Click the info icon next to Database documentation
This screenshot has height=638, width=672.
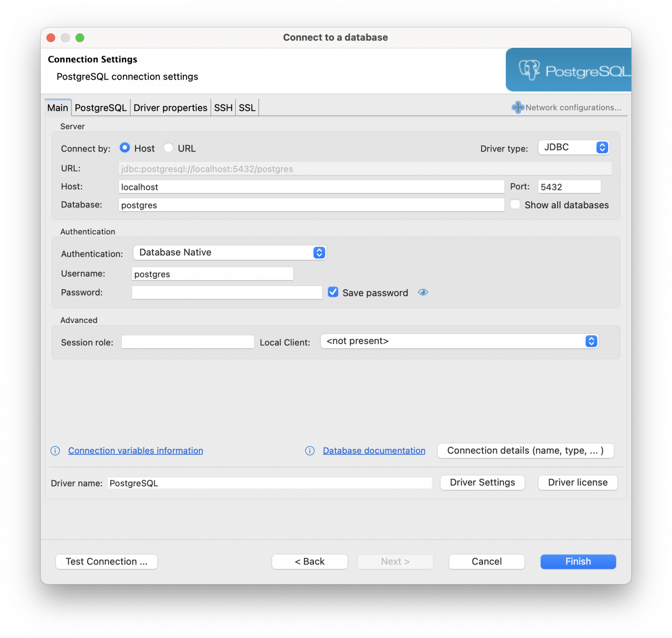tap(310, 451)
